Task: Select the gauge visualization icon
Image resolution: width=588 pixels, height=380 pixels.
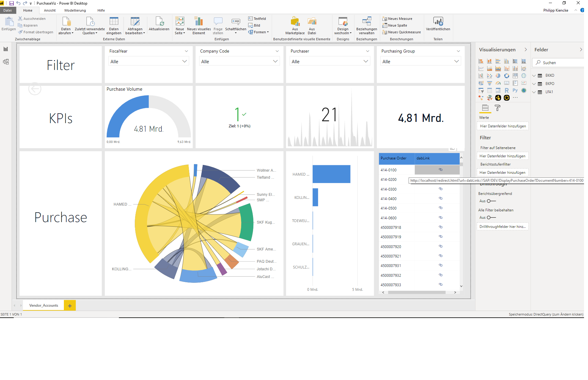Action: [498, 83]
